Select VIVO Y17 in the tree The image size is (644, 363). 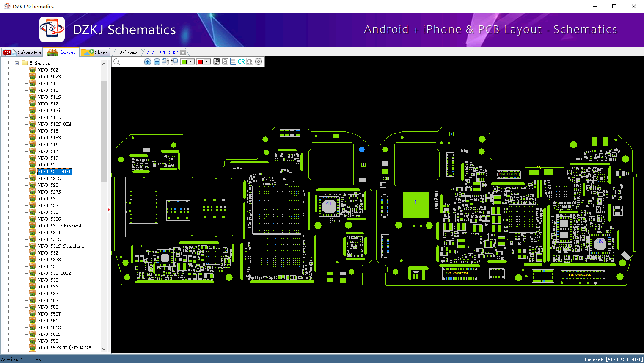coord(48,151)
